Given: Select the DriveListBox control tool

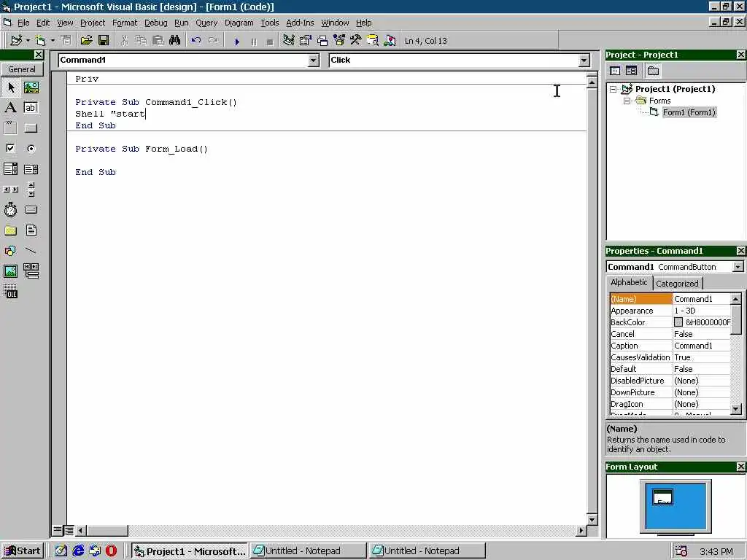Looking at the screenshot, I should (x=31, y=209).
